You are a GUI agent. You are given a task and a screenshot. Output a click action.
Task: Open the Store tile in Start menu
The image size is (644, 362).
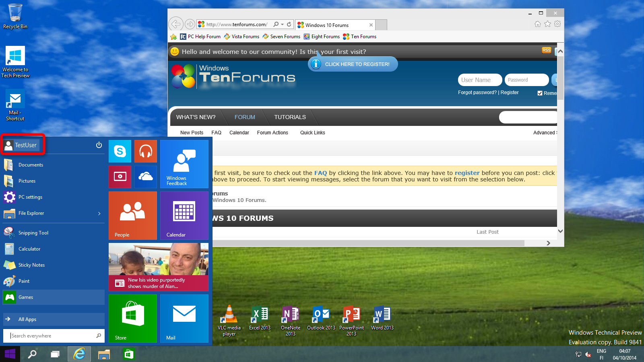click(133, 319)
